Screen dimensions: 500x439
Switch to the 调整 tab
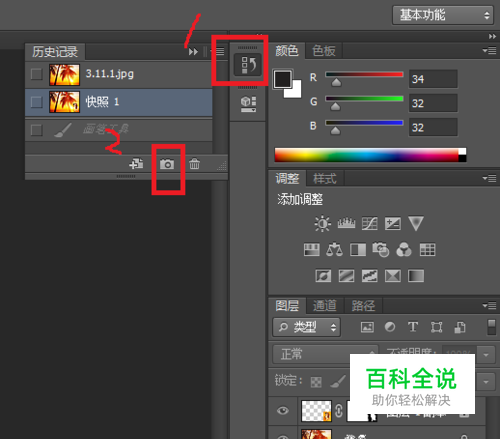pos(287,179)
